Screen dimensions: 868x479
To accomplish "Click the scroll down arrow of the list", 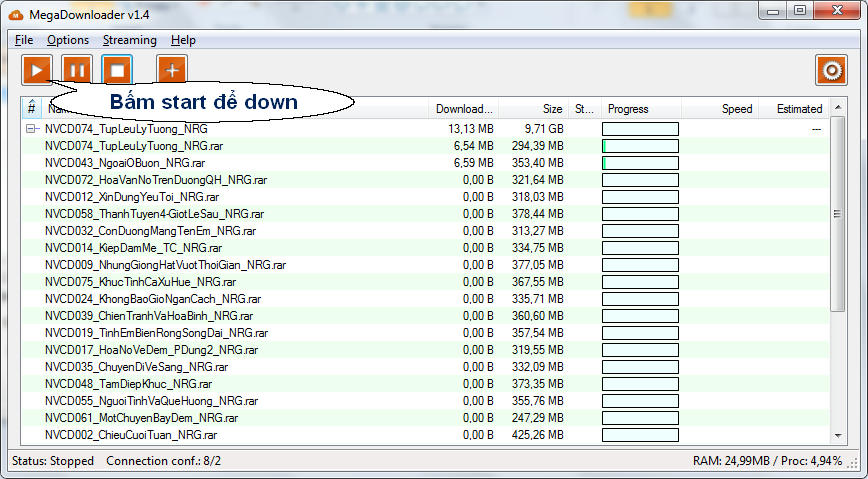I will coord(838,436).
